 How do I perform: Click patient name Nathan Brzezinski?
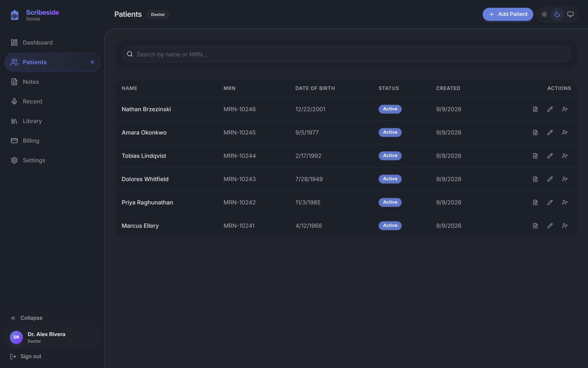pos(146,109)
